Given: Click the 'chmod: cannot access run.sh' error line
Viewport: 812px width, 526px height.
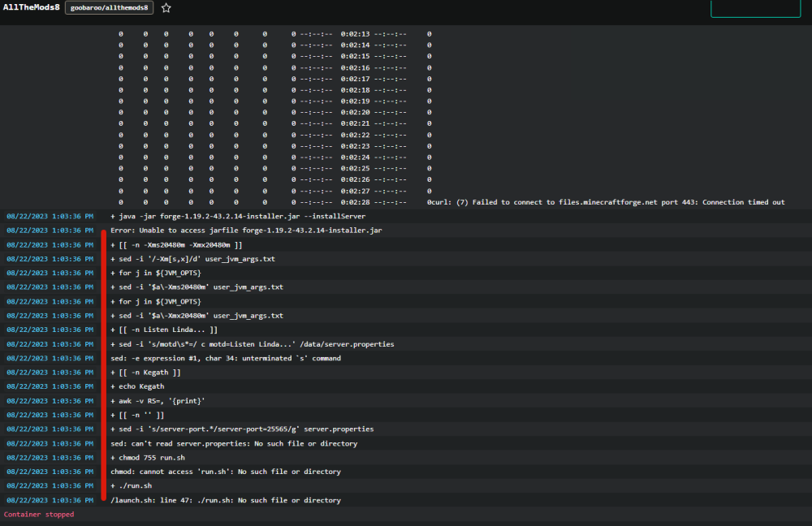Looking at the screenshot, I should pos(226,472).
